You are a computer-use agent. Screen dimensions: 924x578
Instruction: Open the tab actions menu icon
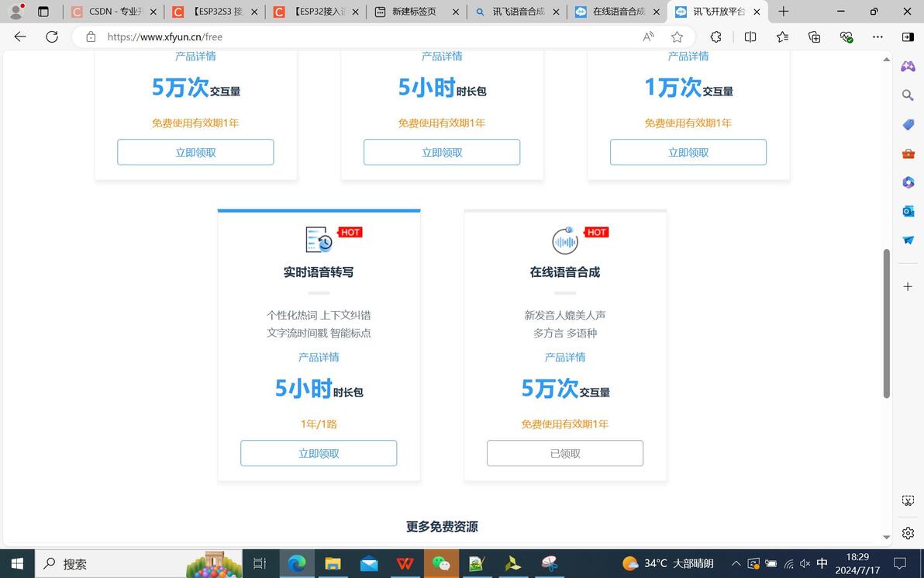tap(43, 11)
